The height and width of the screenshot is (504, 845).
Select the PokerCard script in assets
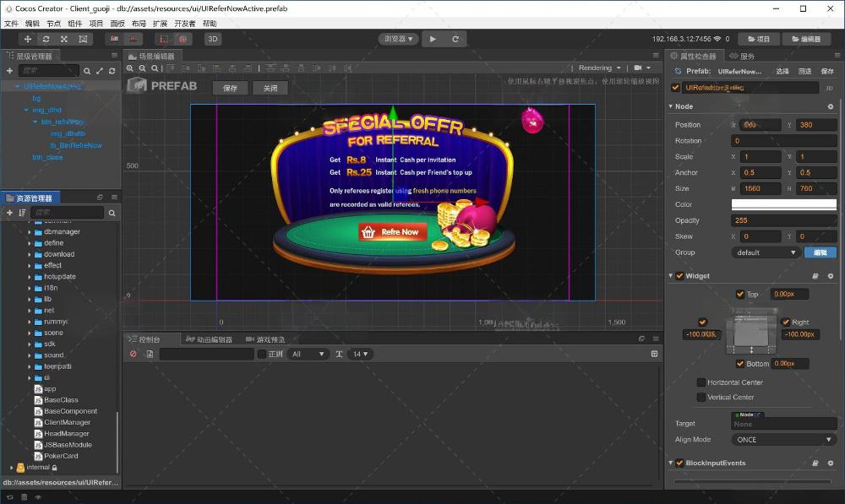pyautogui.click(x=61, y=456)
